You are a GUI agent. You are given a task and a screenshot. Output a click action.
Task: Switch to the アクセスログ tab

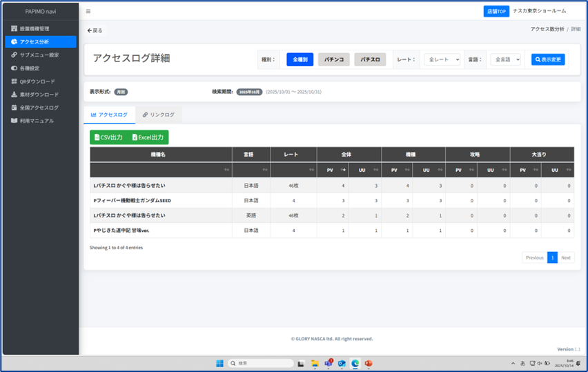point(109,115)
